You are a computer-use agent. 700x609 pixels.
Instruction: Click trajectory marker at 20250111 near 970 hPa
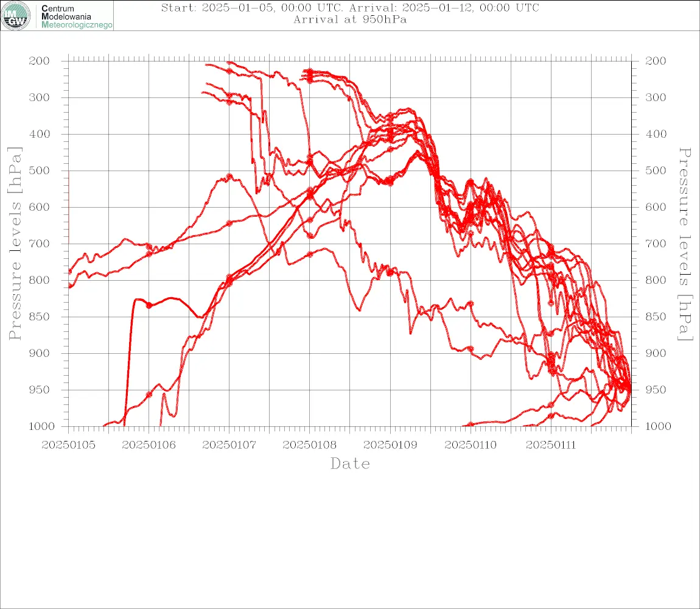[x=551, y=405]
